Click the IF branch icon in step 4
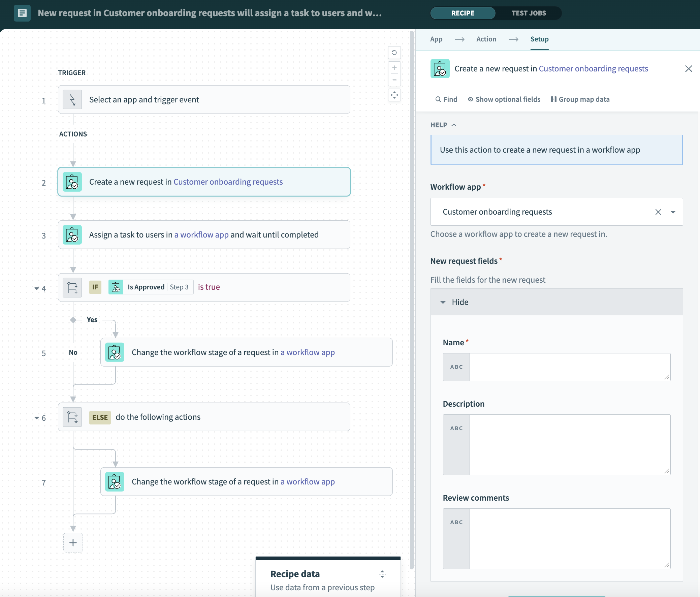Image resolution: width=700 pixels, height=597 pixels. (x=72, y=287)
